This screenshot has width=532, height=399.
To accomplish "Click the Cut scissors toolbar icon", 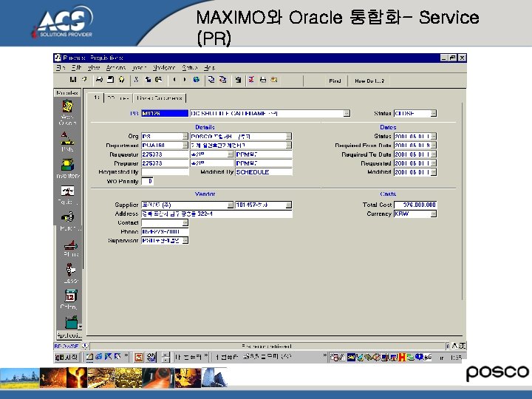I will [137, 80].
